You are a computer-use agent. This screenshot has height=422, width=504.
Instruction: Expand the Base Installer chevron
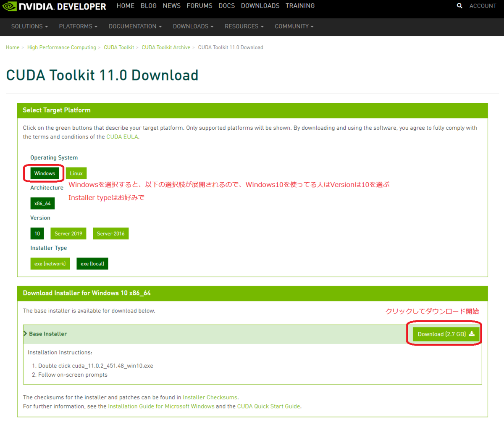coord(25,334)
